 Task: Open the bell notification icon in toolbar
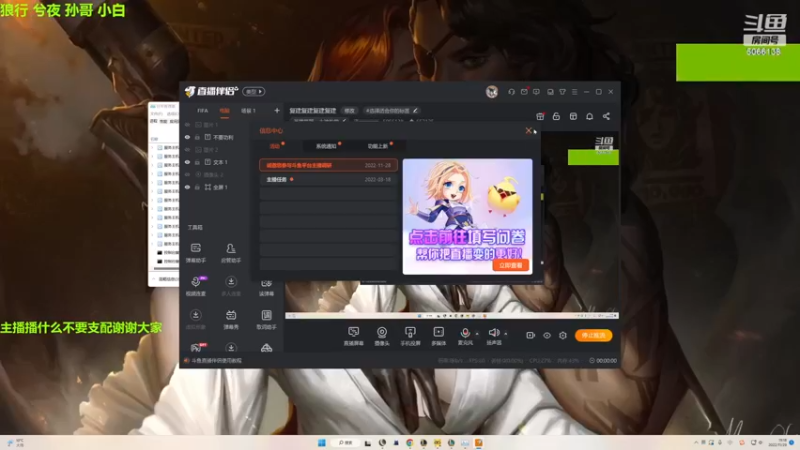(x=589, y=116)
